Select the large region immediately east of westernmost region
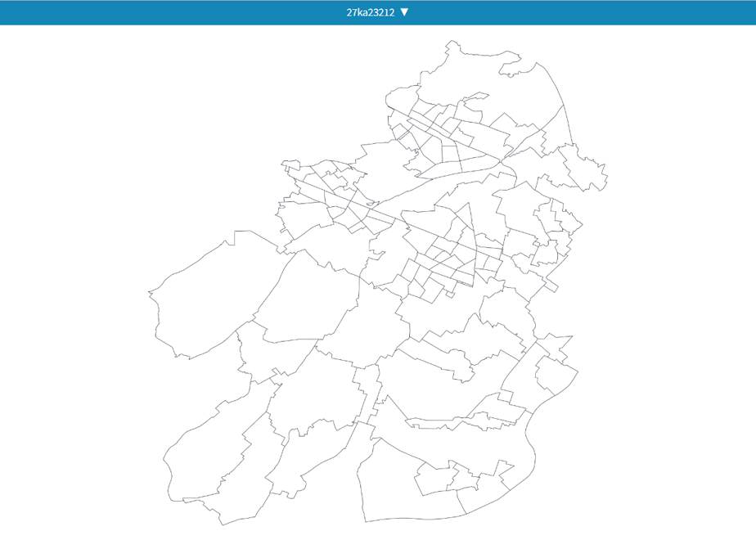Viewport: 756px width, 540px height. [308, 299]
